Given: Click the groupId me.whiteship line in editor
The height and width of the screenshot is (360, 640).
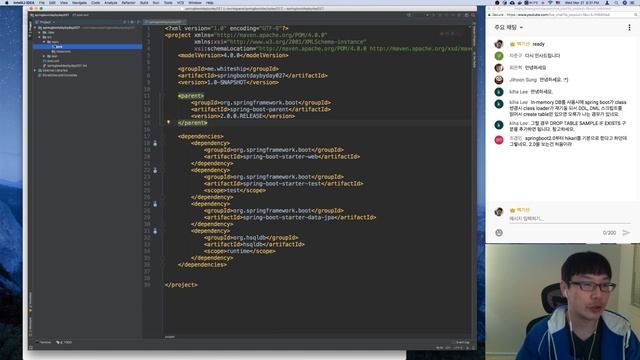Looking at the screenshot, I should click(229, 69).
